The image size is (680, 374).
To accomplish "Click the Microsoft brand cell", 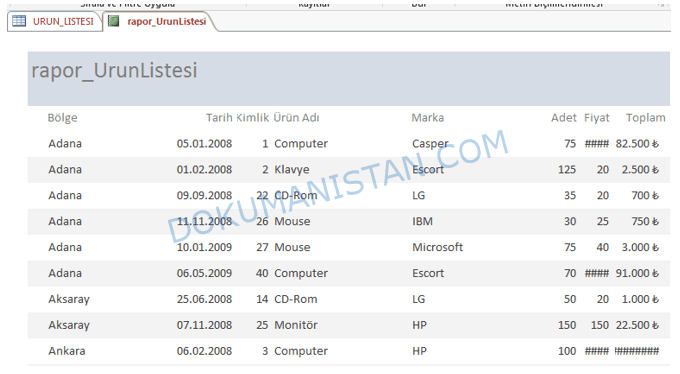I will (x=438, y=247).
